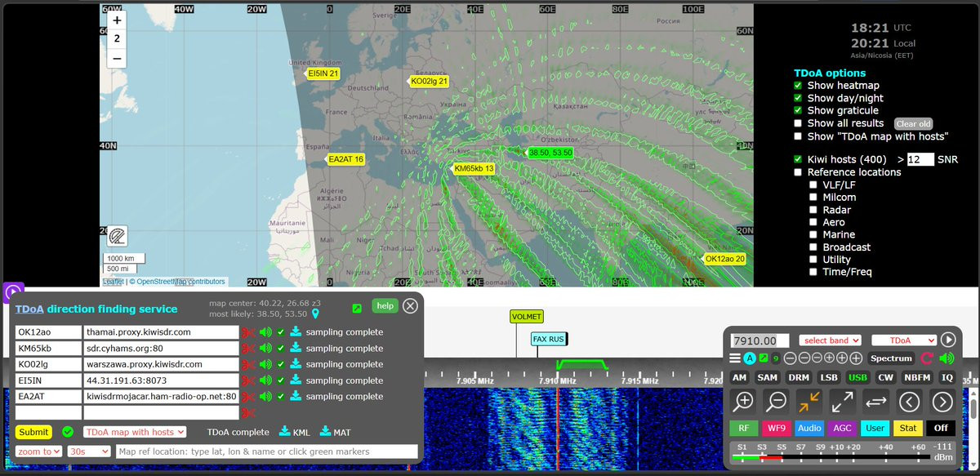Click the waterfall zoom-in magnifier icon

point(744,402)
